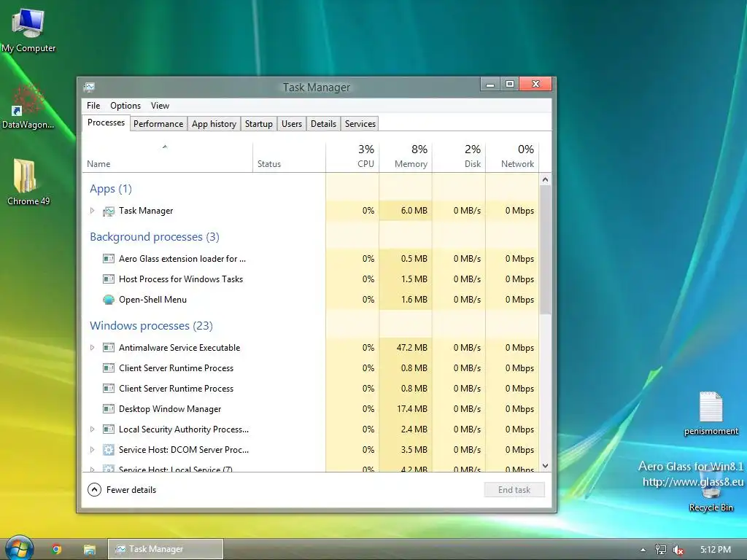Image resolution: width=747 pixels, height=560 pixels.
Task: Sort by the Disk column header
Action: click(x=459, y=157)
